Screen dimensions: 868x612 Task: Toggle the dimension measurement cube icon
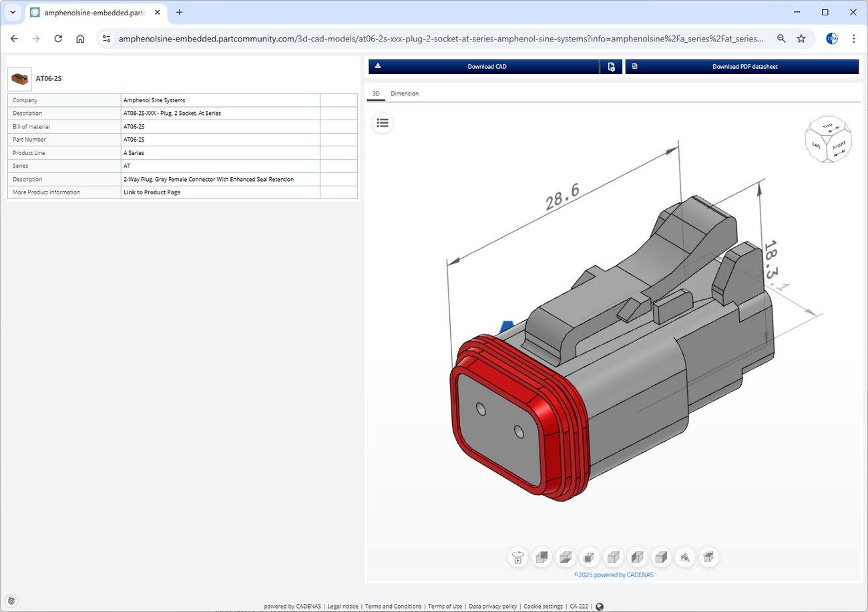tap(709, 557)
